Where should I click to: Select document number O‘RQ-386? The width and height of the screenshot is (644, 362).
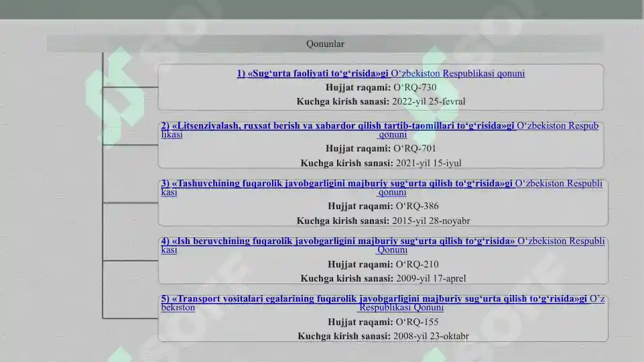pos(417,206)
